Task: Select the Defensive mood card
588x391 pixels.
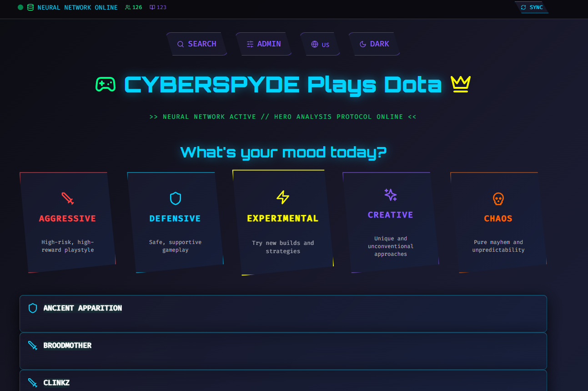Action: tap(176, 223)
